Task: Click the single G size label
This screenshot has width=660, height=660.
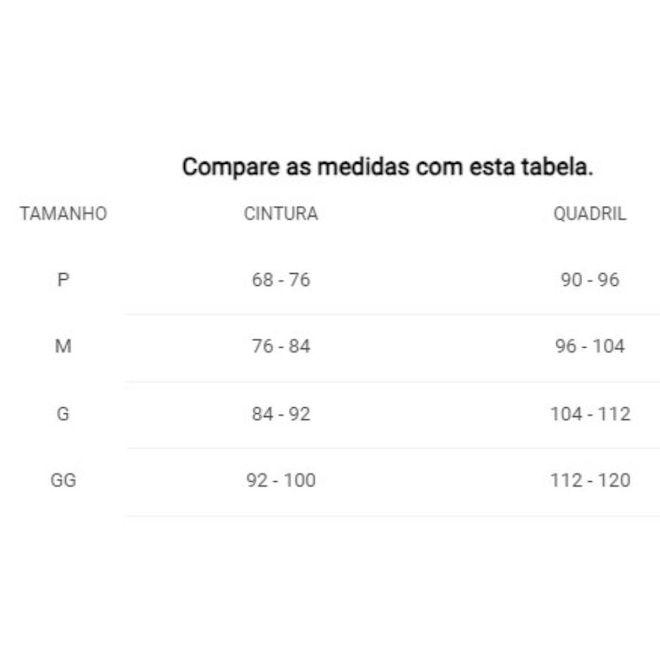Action: [63, 414]
